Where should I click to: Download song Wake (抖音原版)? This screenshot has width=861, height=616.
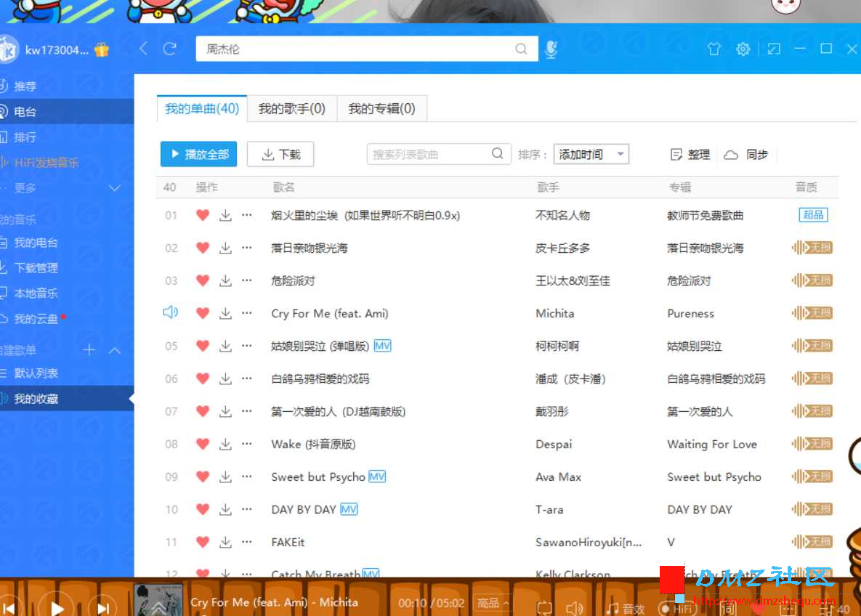(x=225, y=444)
